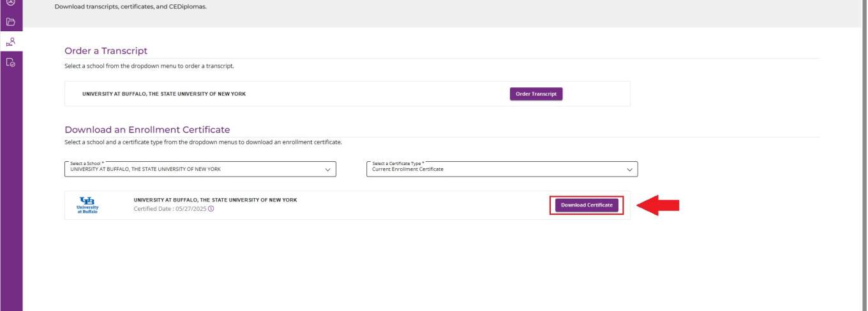Click the school name in the certificate row
Viewport: 868px width, 311px height.
215,200
